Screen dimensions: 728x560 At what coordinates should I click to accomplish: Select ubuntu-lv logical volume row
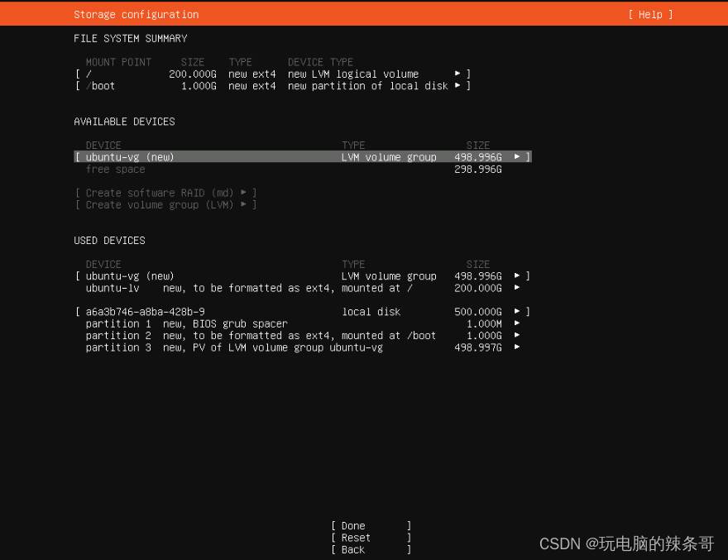tap(248, 288)
